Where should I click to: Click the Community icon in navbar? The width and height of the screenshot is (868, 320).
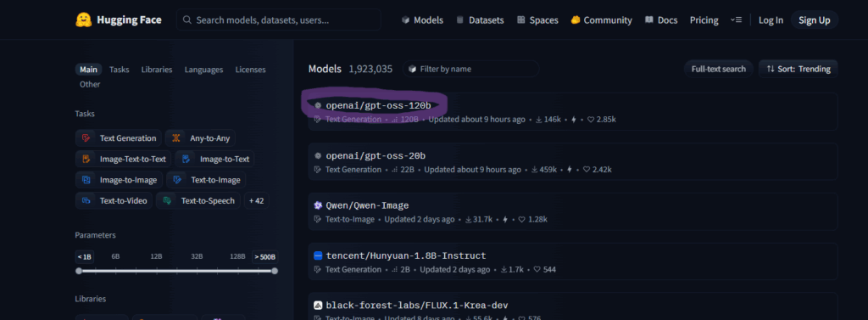(576, 20)
